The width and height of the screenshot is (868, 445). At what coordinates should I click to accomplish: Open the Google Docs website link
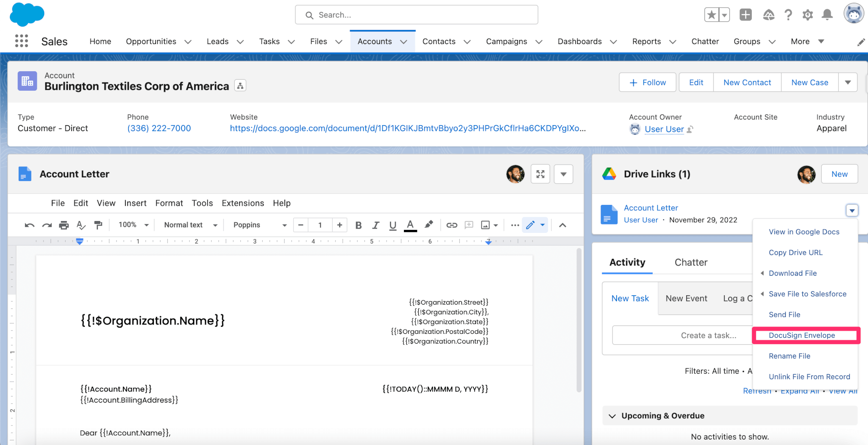tap(408, 128)
